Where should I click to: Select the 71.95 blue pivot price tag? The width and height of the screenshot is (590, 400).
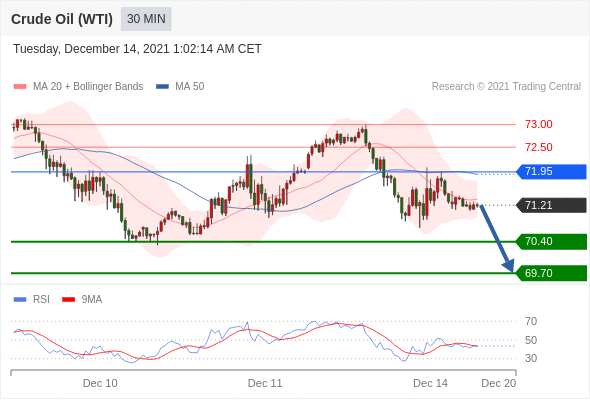coord(551,172)
